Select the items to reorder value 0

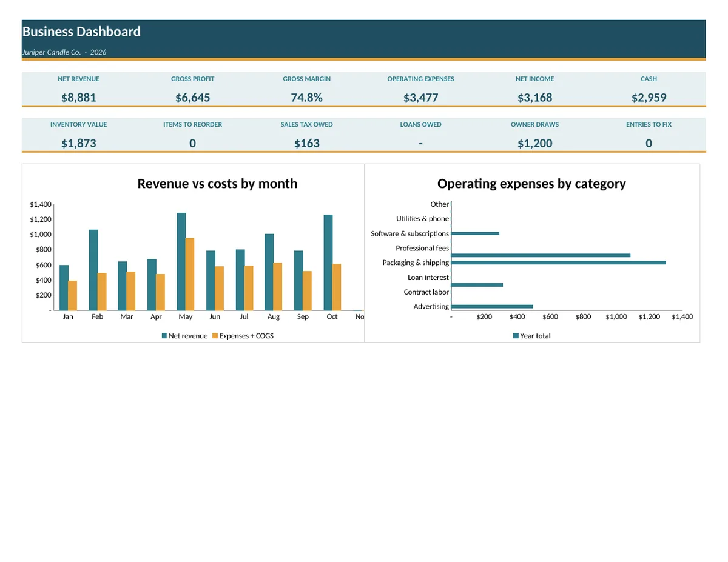coord(193,144)
